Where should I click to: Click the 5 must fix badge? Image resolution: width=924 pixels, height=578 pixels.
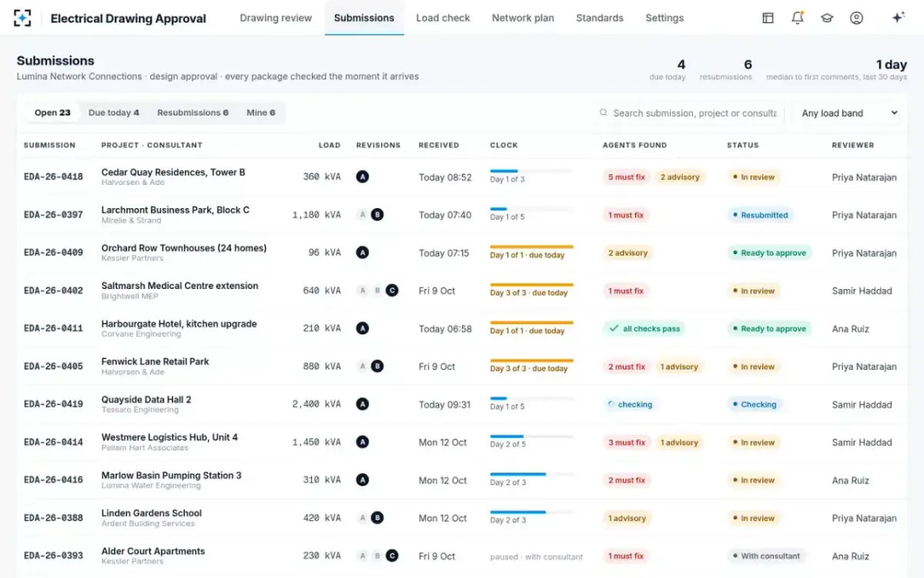[x=626, y=177]
